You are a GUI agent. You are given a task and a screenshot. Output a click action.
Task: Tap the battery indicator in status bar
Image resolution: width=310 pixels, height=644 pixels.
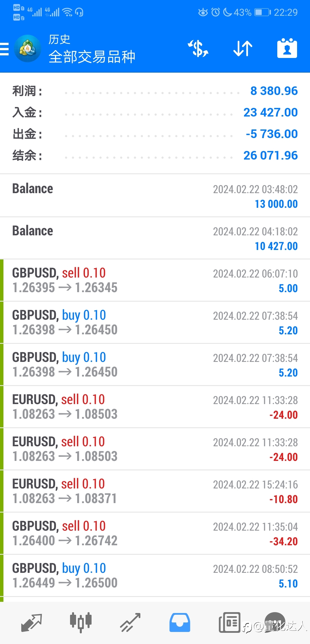click(x=262, y=12)
